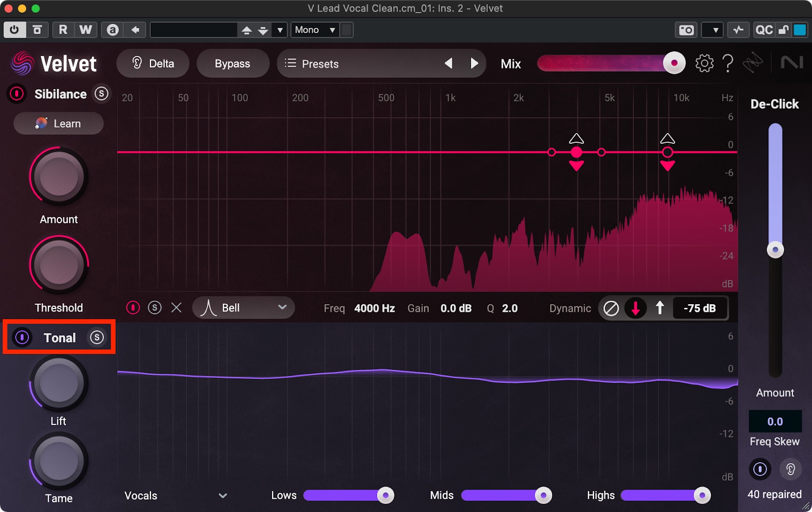Open the Bell filter shape dropdown
This screenshot has width=812, height=512.
click(x=244, y=308)
